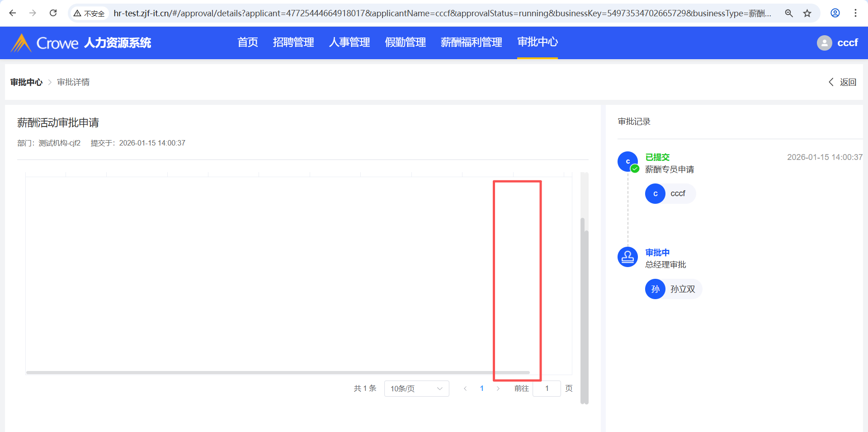Click the 不安全 security warning indicator

[x=89, y=14]
